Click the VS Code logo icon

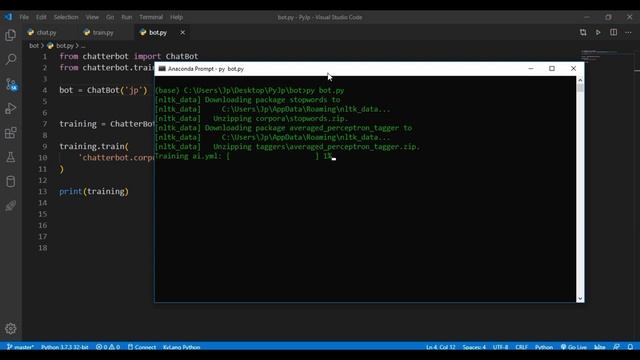(9, 17)
